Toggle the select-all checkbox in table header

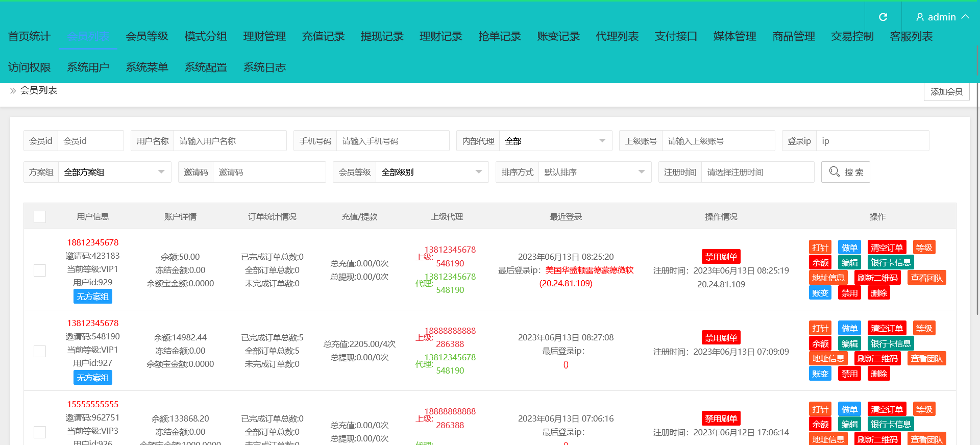[40, 217]
